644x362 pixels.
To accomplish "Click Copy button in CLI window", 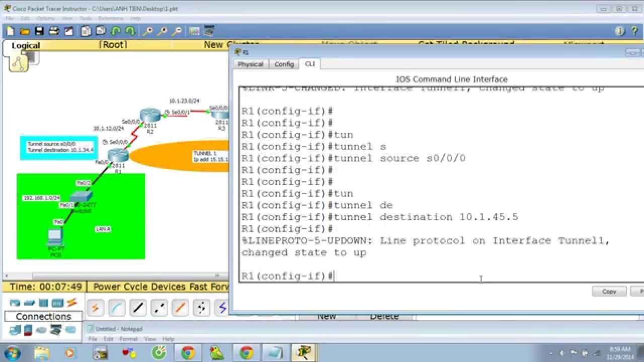I will click(609, 291).
